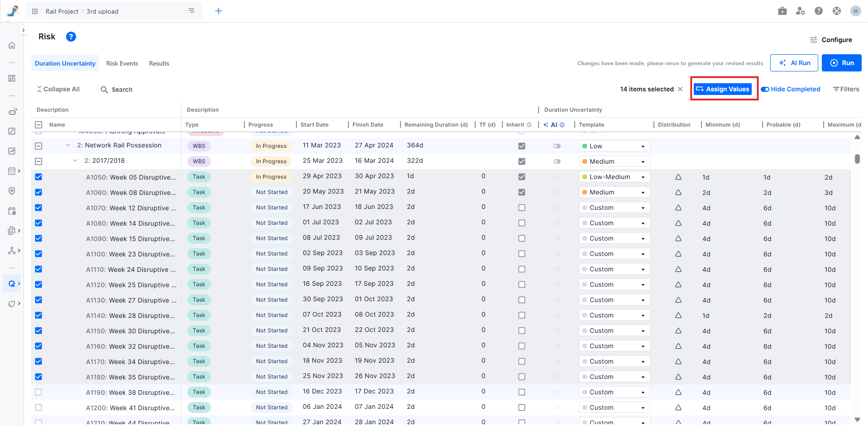Click the Assign Values button
This screenshot has width=868, height=426.
723,89
